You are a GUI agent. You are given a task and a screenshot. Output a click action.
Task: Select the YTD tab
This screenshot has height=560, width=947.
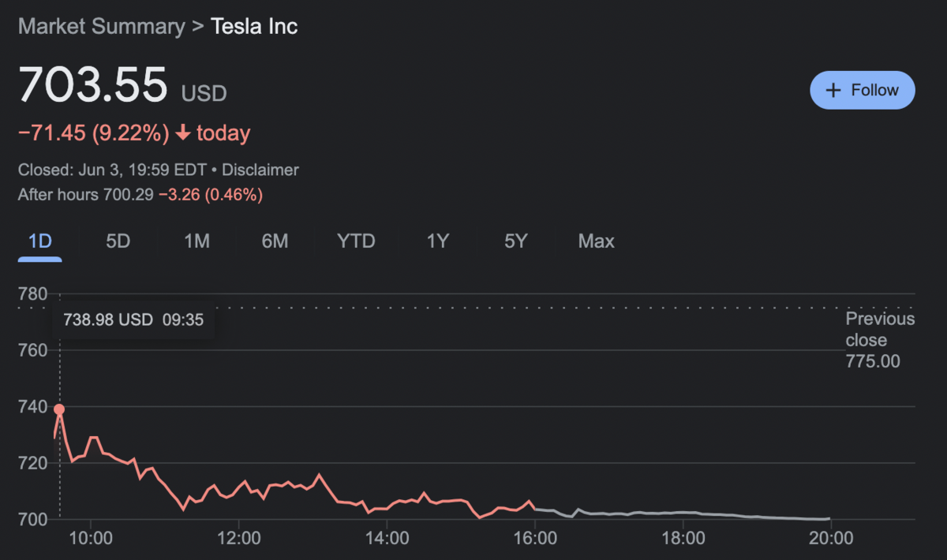click(x=356, y=241)
